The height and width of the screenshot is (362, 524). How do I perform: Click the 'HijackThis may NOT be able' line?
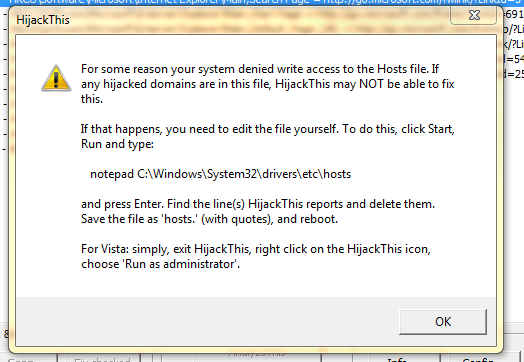pos(268,84)
